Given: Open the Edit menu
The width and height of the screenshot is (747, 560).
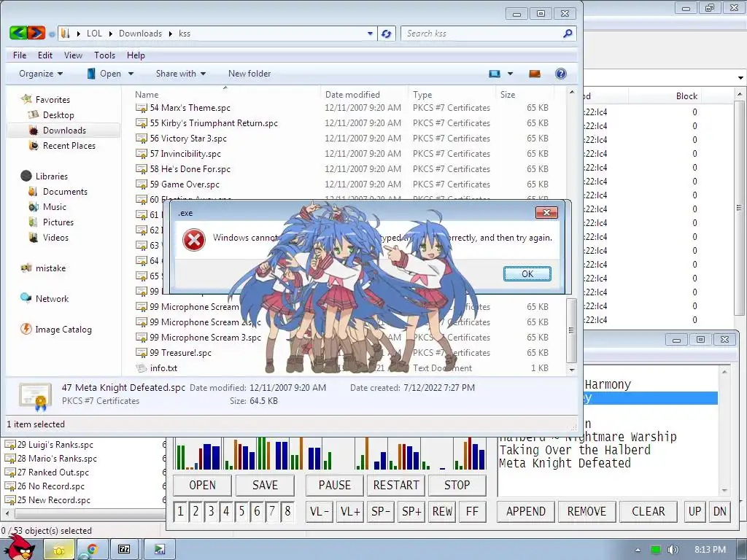Looking at the screenshot, I should pos(45,55).
